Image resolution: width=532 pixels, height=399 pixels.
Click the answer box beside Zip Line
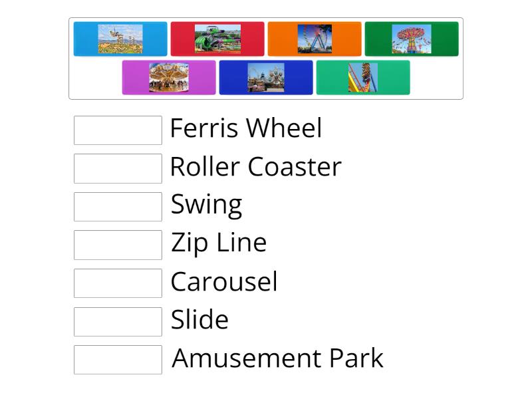pyautogui.click(x=118, y=245)
